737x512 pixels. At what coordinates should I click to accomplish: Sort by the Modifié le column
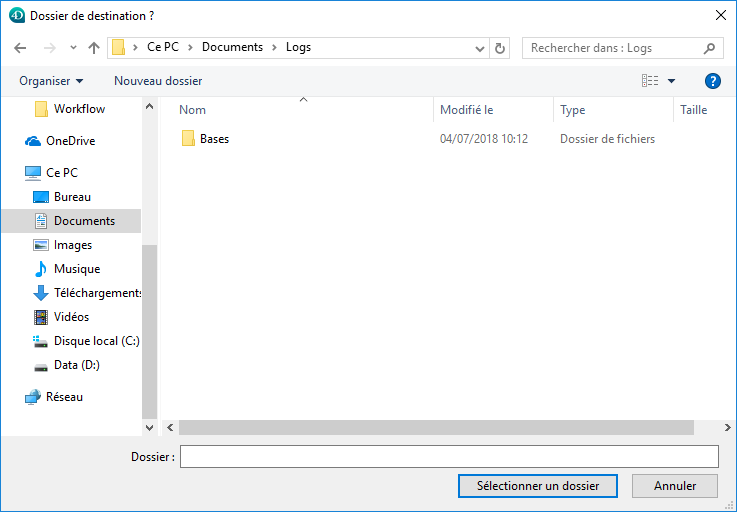pos(467,110)
